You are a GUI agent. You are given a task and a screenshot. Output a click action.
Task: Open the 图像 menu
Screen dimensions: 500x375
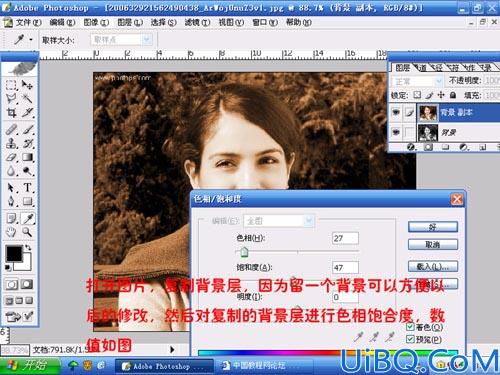point(96,23)
